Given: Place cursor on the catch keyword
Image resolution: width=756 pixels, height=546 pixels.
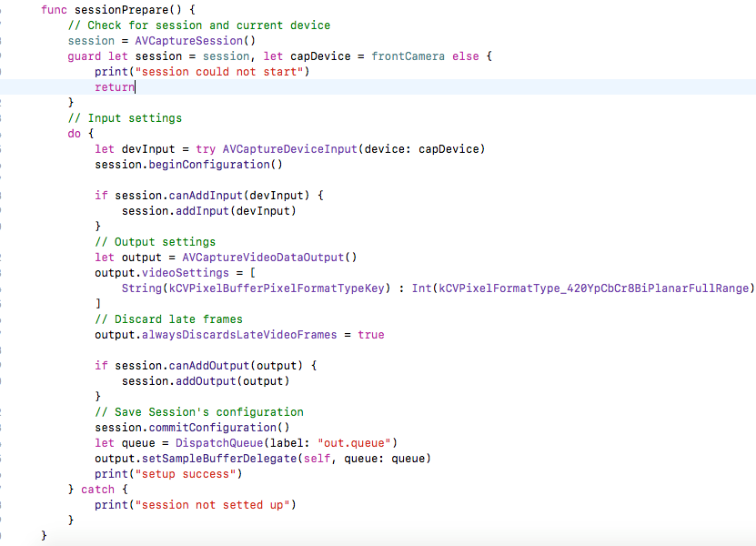Looking at the screenshot, I should pos(97,490).
